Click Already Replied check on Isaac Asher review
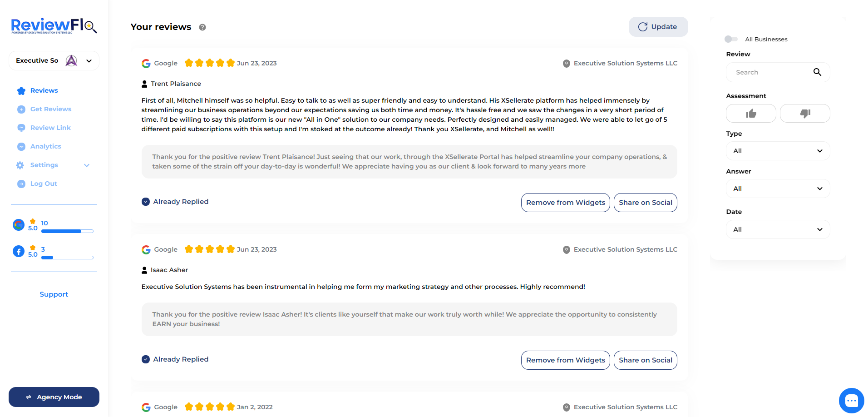 146,359
